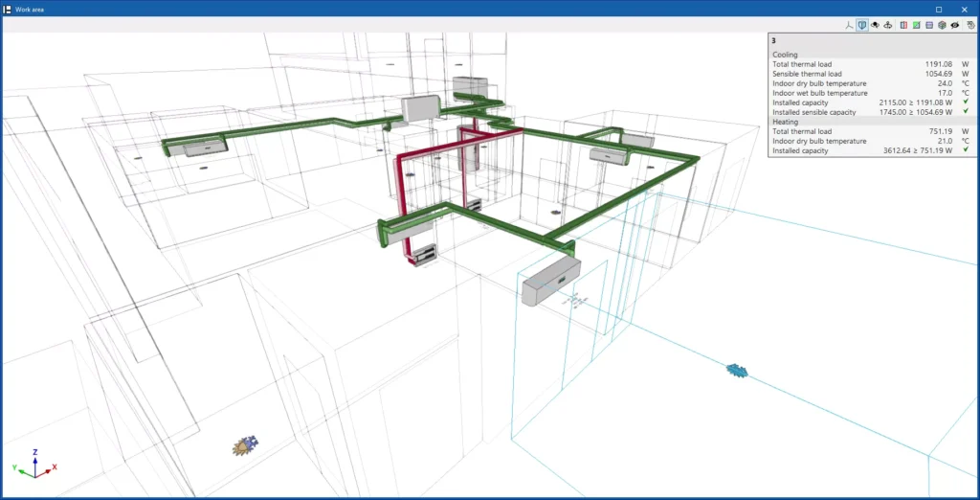Image resolution: width=980 pixels, height=500 pixels.
Task: Click the green square view icon
Action: tap(917, 25)
